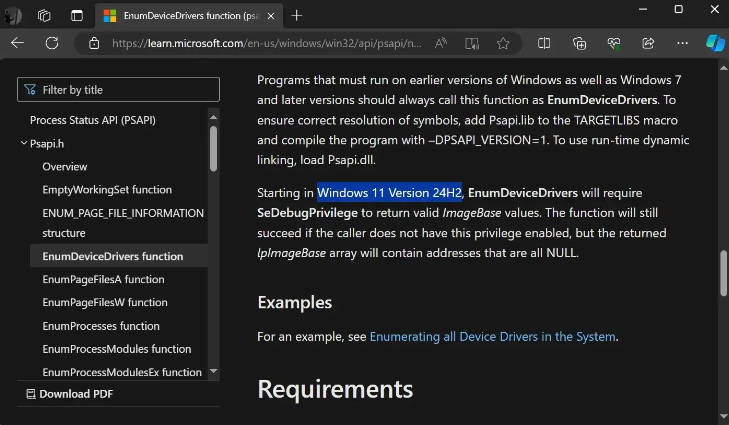729x425 pixels.
Task: Share this page icon
Action: 648,43
